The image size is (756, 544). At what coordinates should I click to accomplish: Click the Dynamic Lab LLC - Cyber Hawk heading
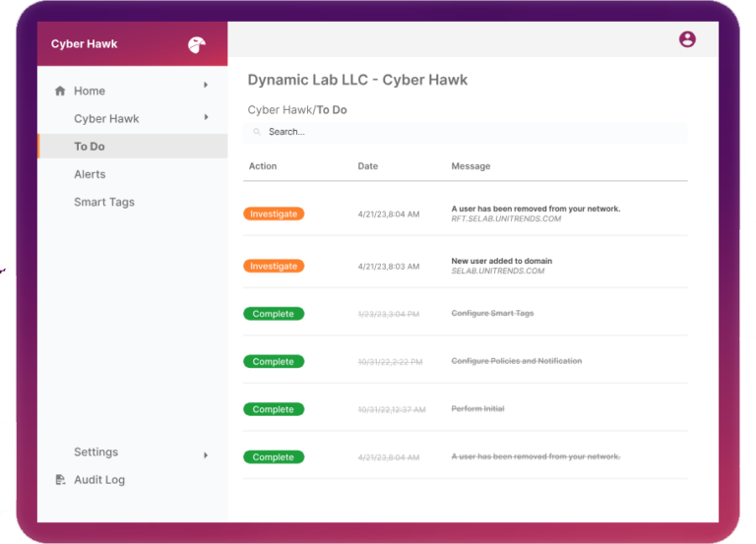(357, 80)
